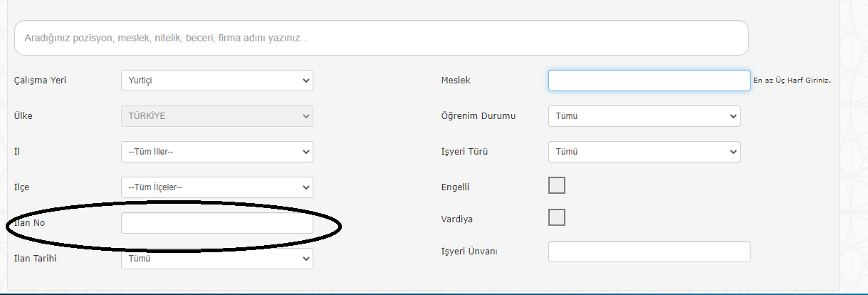The image size is (868, 295).
Task: Open the Öğrenim Durumu dropdown
Action: click(x=644, y=116)
